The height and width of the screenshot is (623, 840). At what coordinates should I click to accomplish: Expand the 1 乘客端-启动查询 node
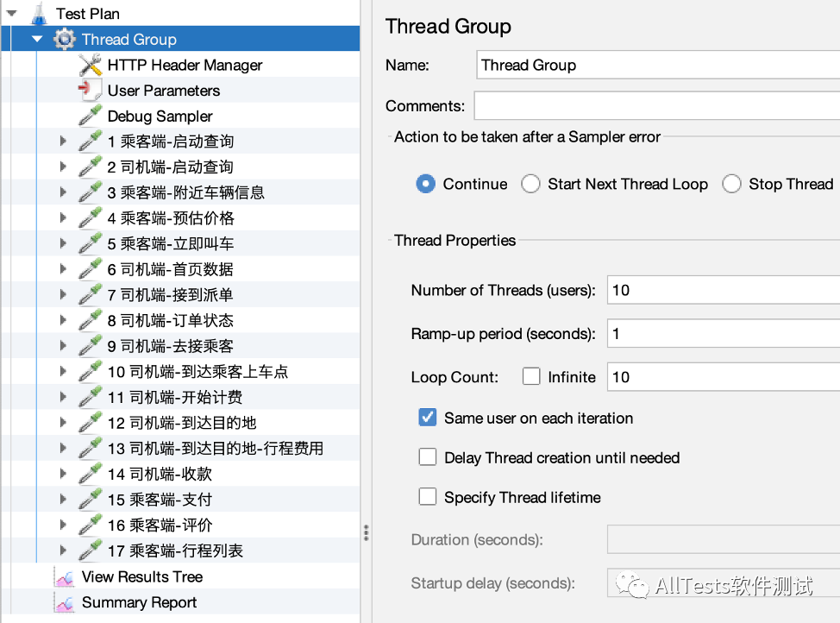click(63, 141)
